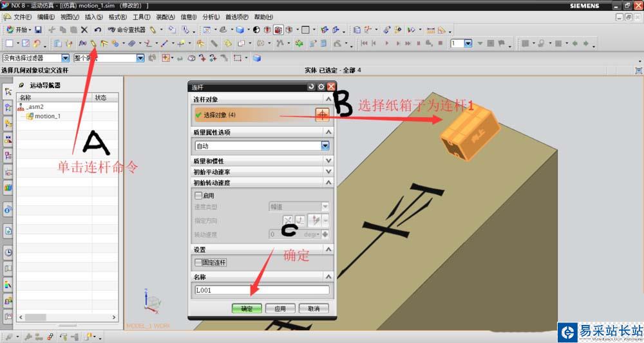Open the 插入(S) menu
Screen dimensions: 644x343
(x=93, y=17)
